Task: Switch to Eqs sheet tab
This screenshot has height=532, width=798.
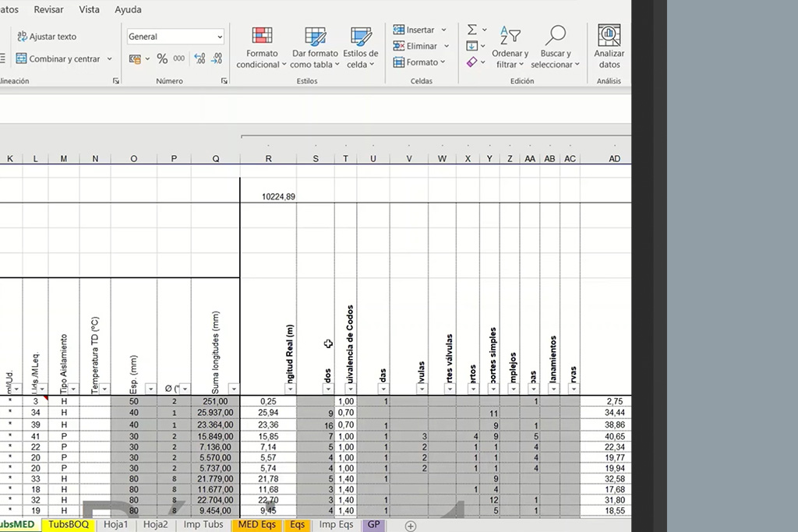Action: click(297, 524)
